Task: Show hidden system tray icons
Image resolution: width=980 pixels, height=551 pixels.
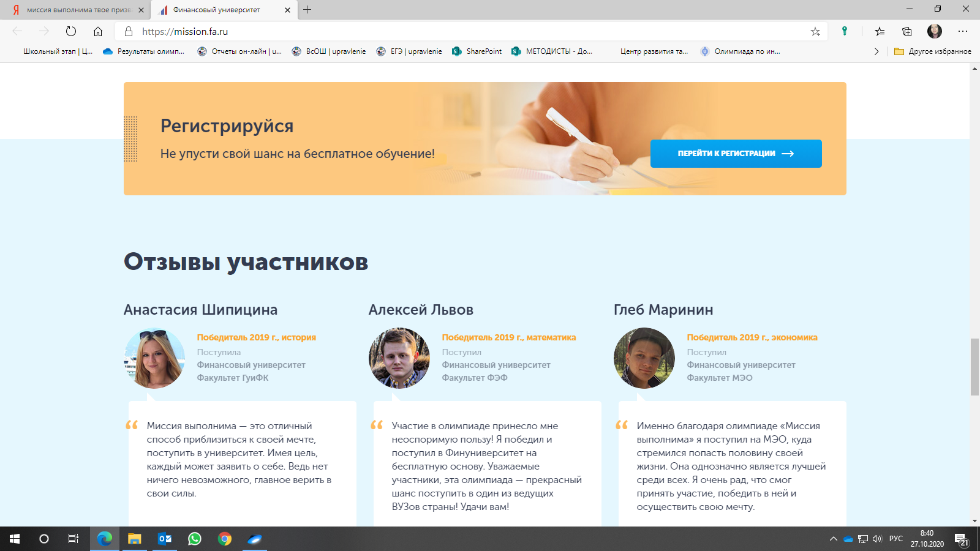Action: pyautogui.click(x=833, y=539)
